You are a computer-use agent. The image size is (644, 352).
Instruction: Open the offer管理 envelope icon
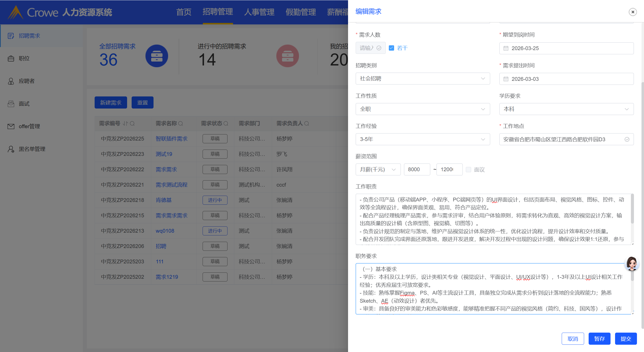tap(11, 126)
